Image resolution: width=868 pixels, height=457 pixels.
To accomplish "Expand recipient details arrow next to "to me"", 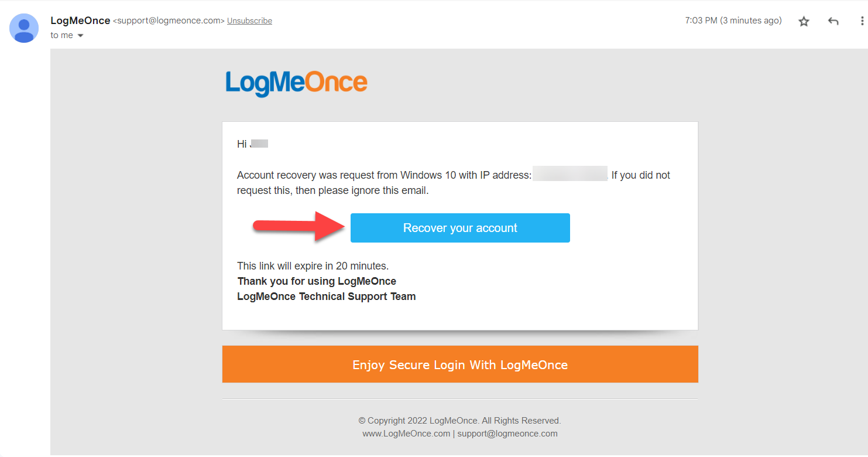I will pyautogui.click(x=81, y=36).
